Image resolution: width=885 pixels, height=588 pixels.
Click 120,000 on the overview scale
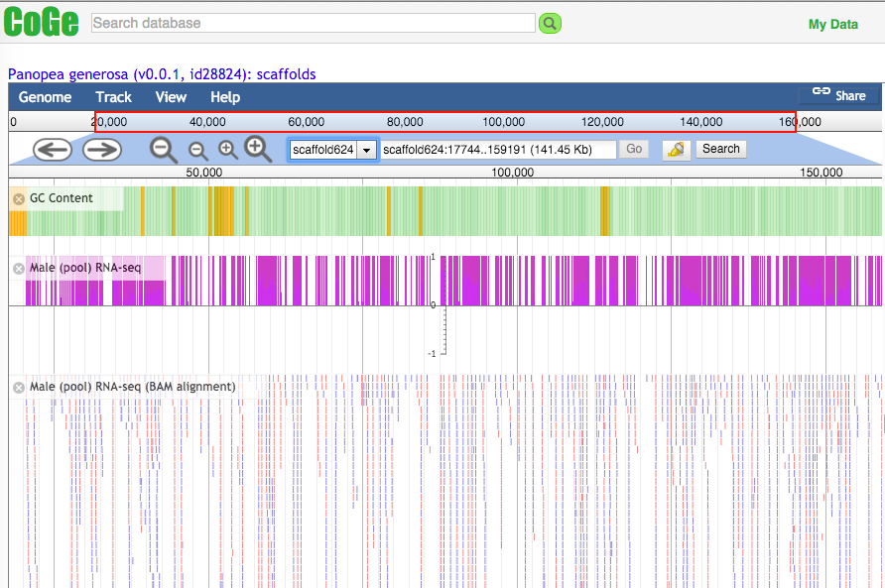(x=602, y=122)
